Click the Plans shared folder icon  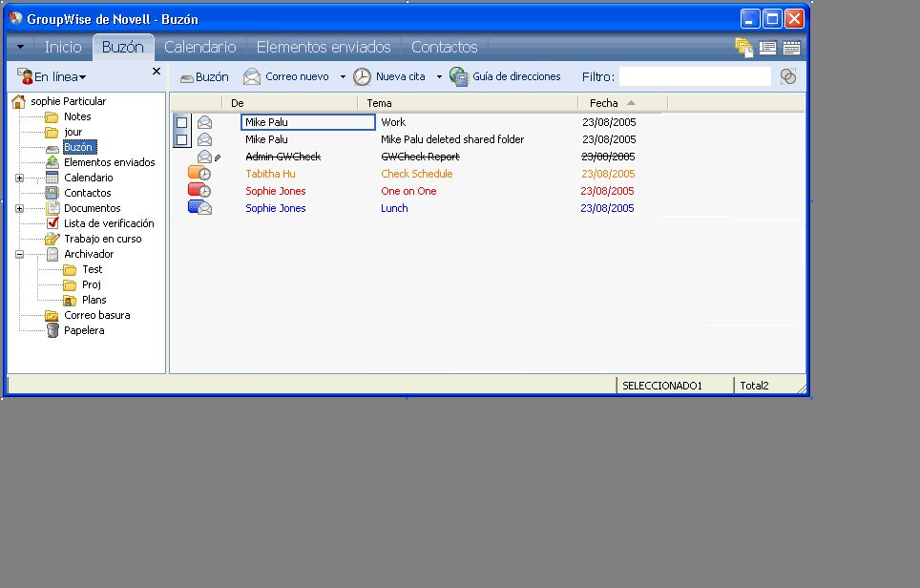click(x=70, y=300)
